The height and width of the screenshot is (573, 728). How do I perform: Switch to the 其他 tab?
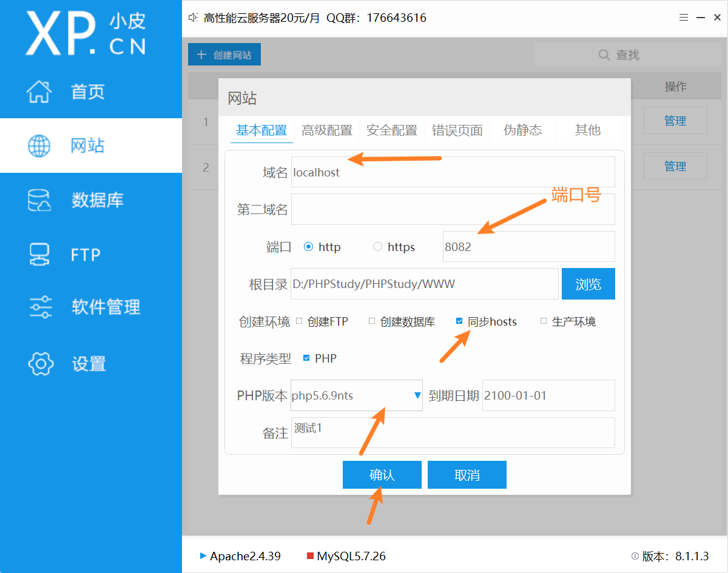click(x=588, y=130)
